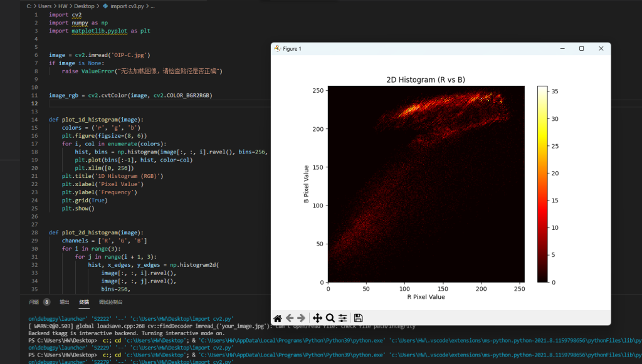Save the figure with disk icon

[358, 318]
